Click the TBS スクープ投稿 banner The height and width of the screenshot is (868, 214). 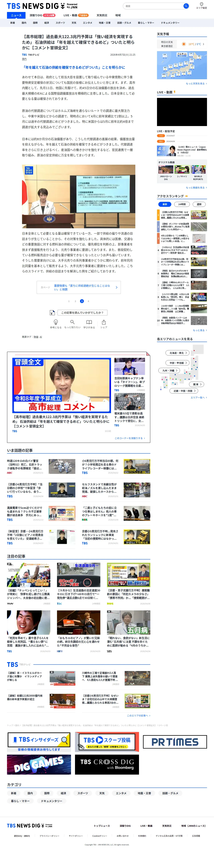[107, 742]
